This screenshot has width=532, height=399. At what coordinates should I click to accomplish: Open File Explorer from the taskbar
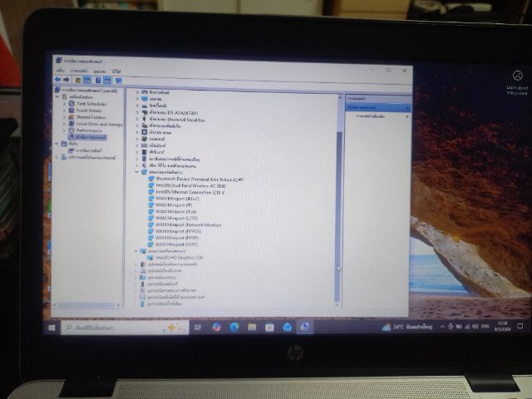click(x=252, y=327)
